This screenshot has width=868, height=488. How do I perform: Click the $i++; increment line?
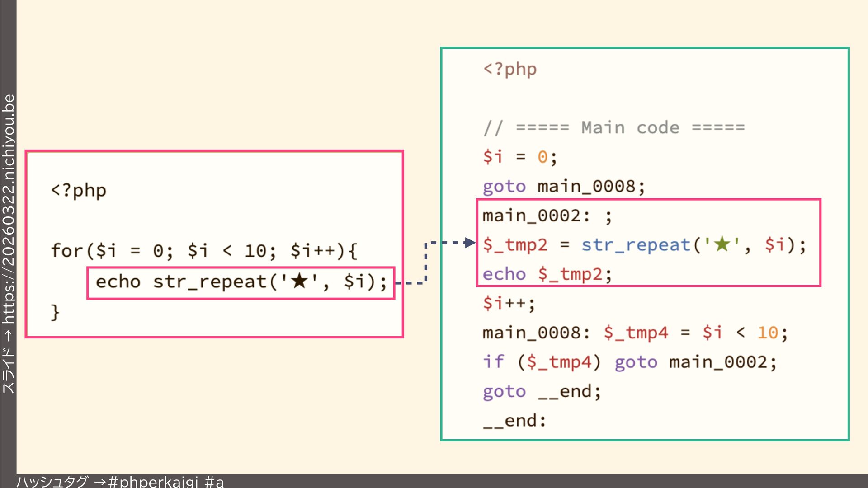pos(509,303)
